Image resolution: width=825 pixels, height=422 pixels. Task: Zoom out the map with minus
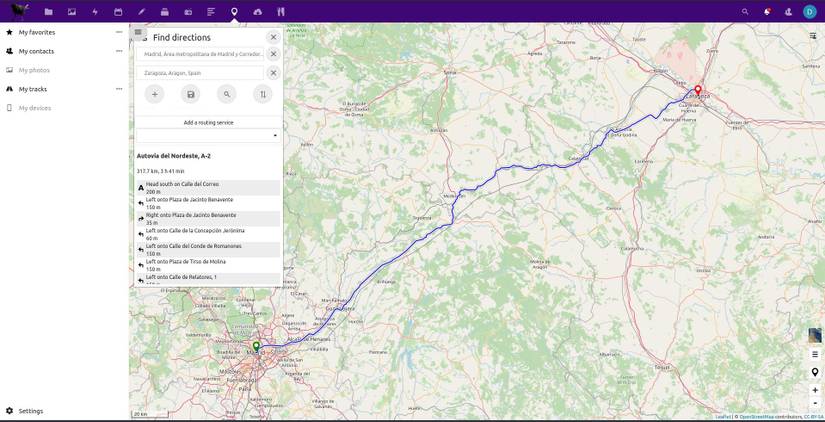[815, 403]
